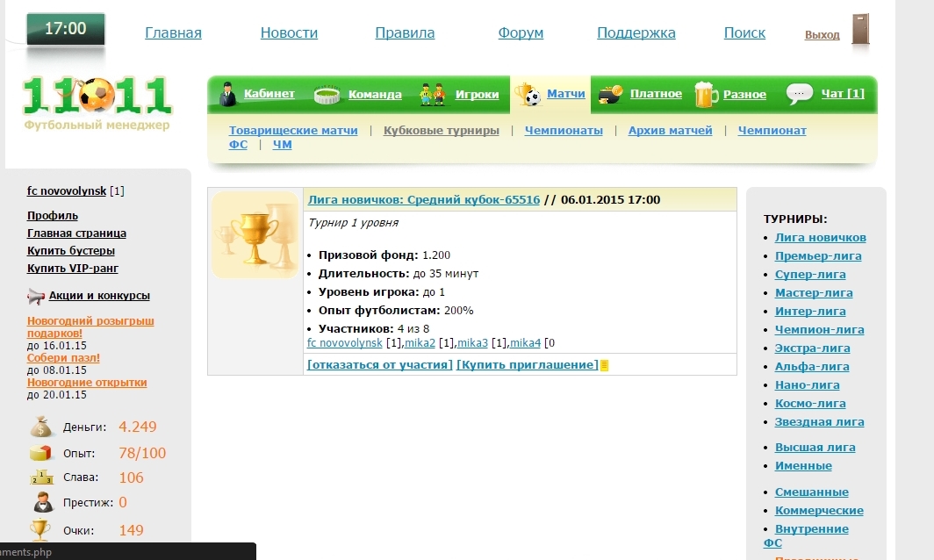The image size is (934, 560).
Task: Open the Матчи tab
Action: 565,93
